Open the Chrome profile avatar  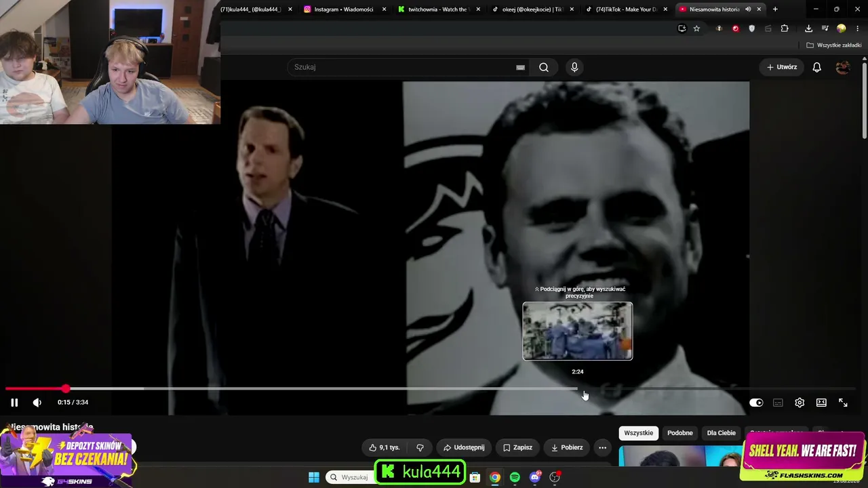842,28
